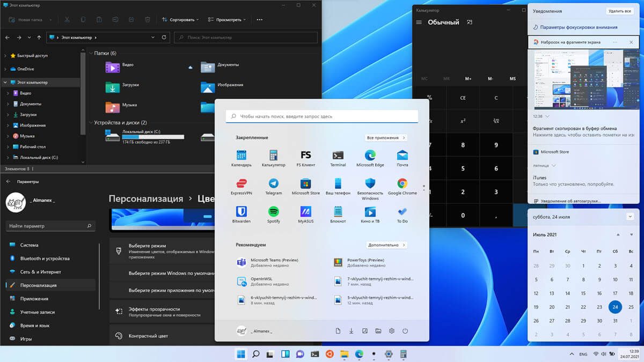The height and width of the screenshot is (362, 644).
Task: Launch Google Chrome from Start menu
Action: point(402,186)
